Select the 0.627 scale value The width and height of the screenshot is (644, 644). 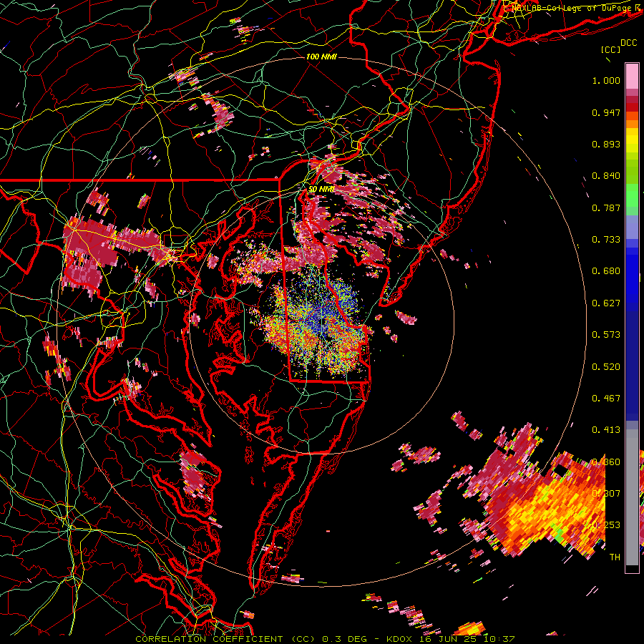[606, 303]
